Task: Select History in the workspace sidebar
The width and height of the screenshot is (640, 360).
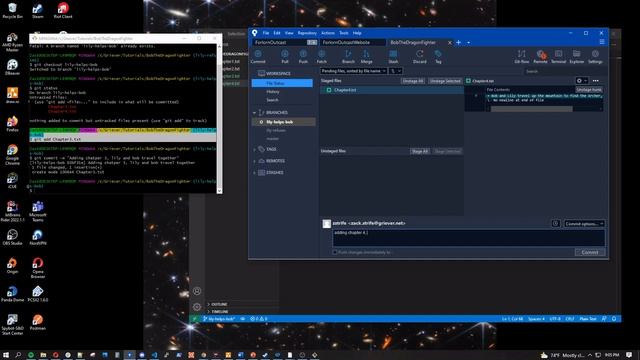Action: [273, 92]
